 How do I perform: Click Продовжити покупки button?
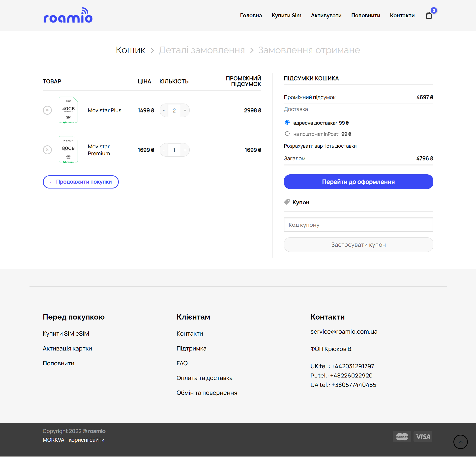pyautogui.click(x=81, y=182)
